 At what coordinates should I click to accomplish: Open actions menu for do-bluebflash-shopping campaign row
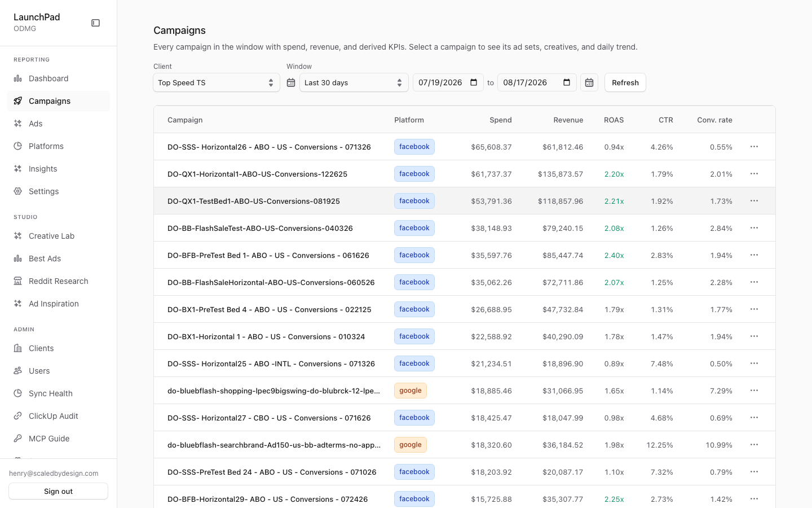click(754, 391)
